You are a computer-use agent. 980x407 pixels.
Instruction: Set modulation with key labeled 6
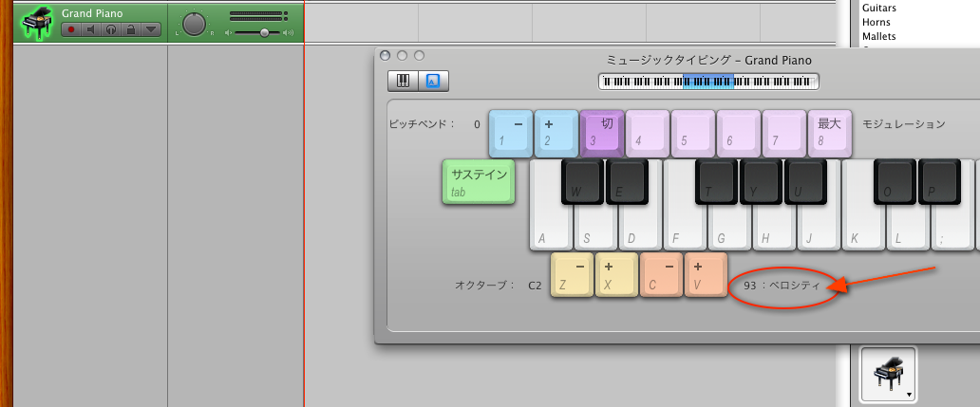[739, 133]
